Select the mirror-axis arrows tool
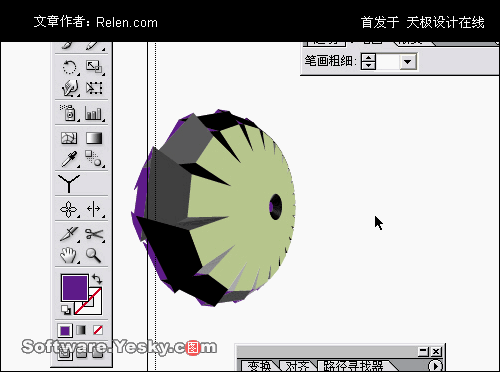 (x=94, y=209)
